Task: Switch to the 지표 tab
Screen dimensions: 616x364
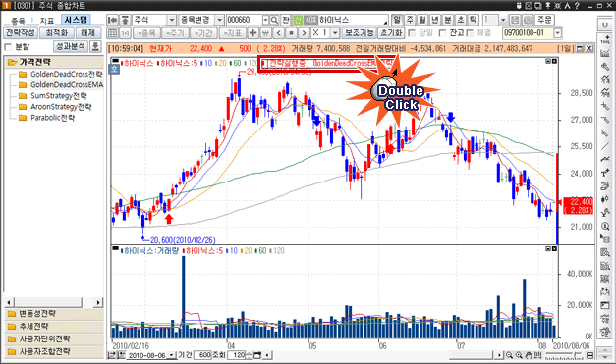Action: pos(46,20)
